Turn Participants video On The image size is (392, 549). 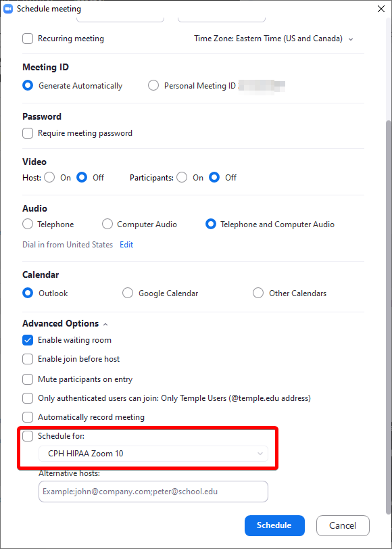pos(182,178)
